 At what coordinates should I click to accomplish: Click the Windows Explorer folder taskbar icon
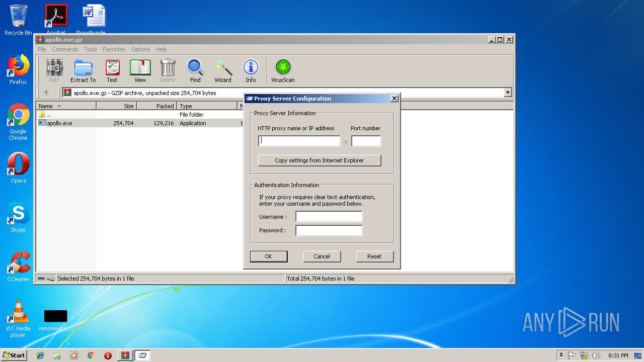(x=57, y=355)
